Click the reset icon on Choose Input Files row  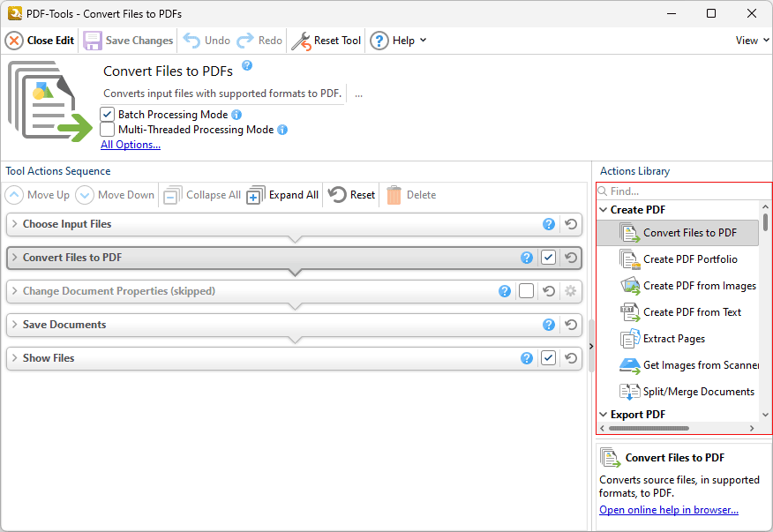pos(571,224)
